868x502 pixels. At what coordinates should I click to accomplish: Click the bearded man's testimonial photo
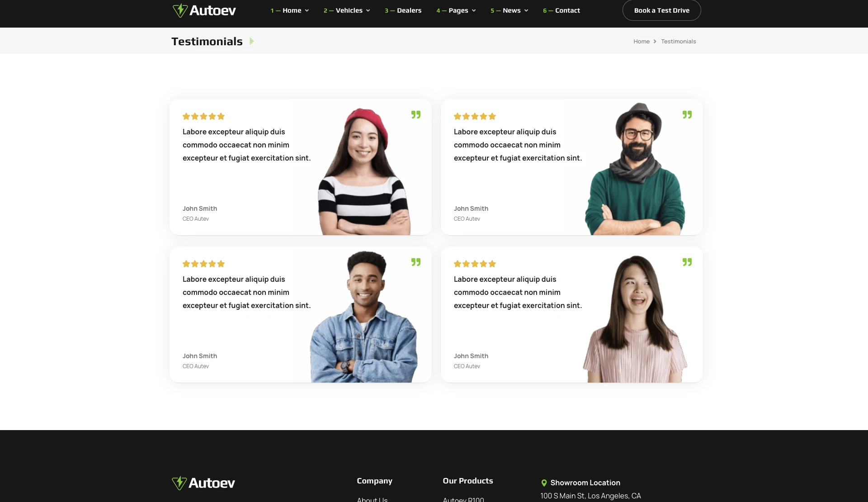click(635, 172)
